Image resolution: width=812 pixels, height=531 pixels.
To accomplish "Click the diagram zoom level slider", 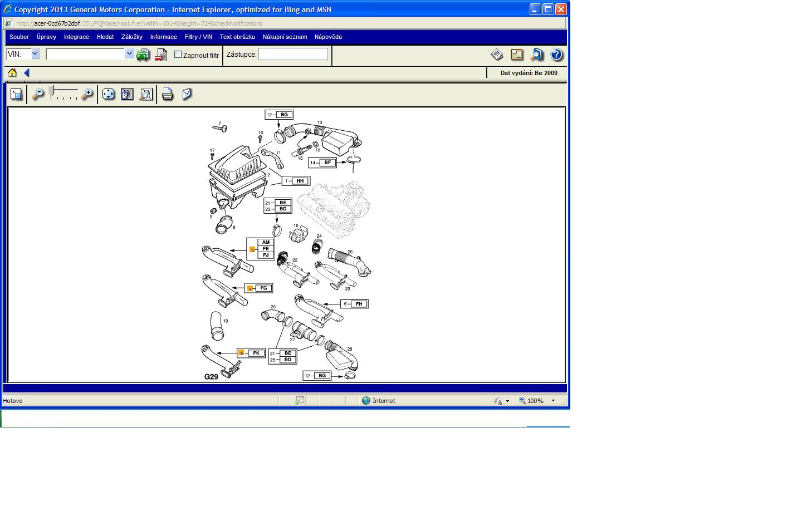I will pos(62,94).
